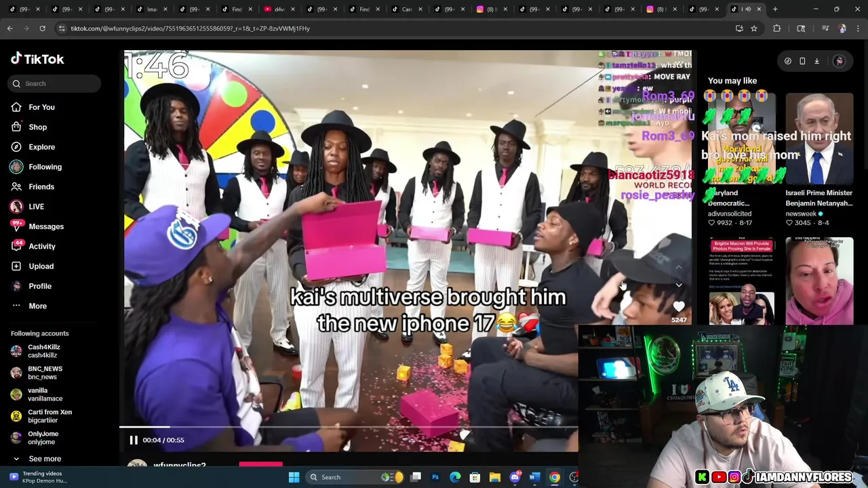The width and height of the screenshot is (868, 488).
Task: Open your Profile page
Action: coord(31,286)
